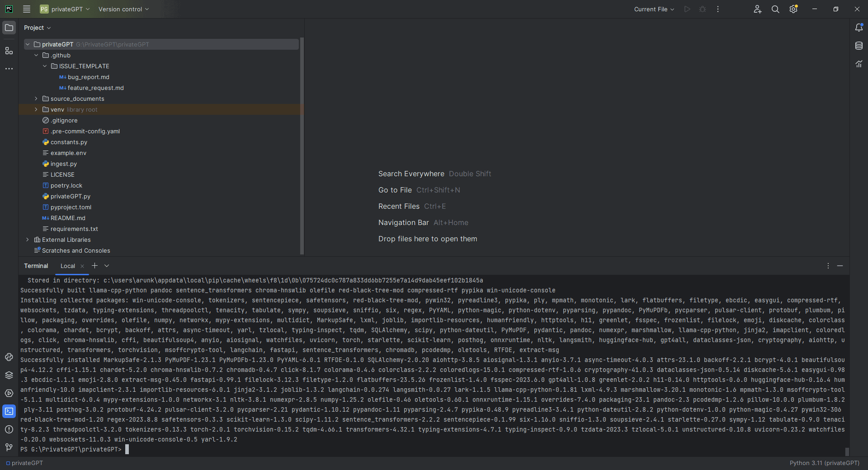Image resolution: width=868 pixels, height=470 pixels.
Task: Select the Local terminal tab
Action: [68, 266]
